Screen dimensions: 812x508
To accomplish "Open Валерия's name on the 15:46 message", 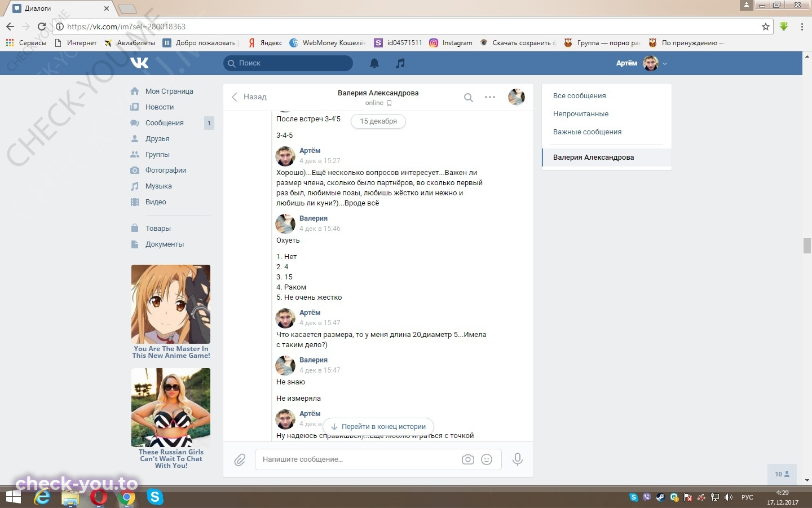I will click(314, 218).
